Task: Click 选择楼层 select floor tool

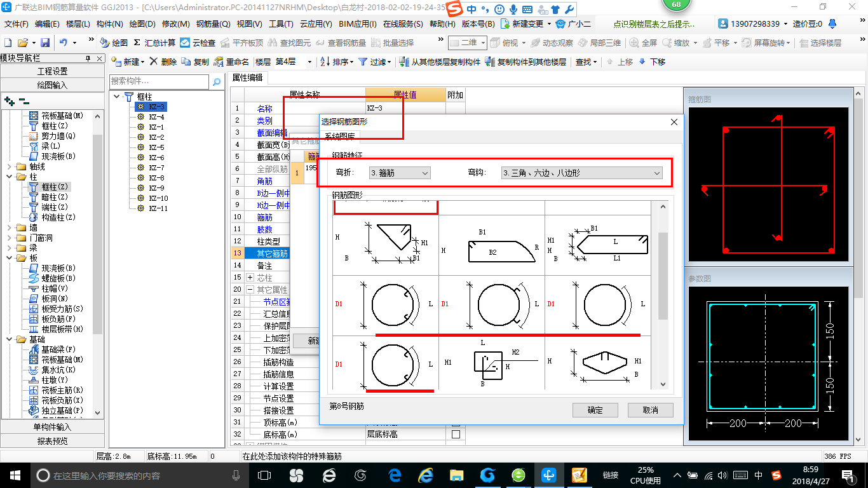Action: pos(820,43)
